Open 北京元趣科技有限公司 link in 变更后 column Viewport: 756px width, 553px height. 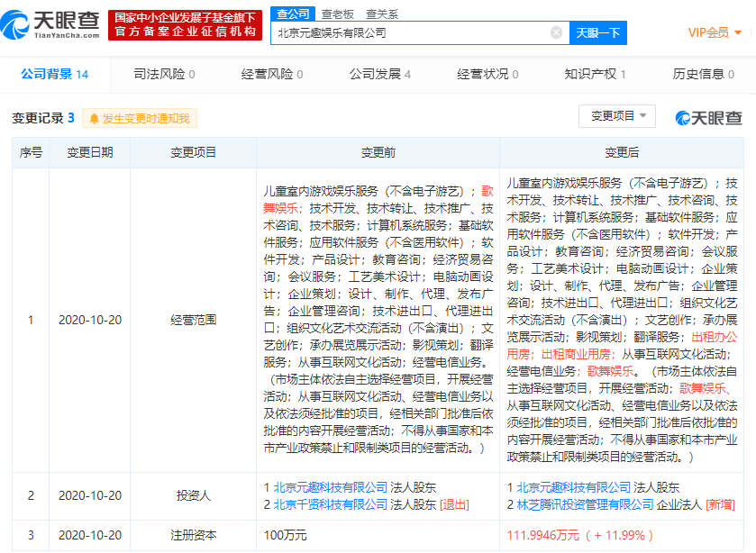point(574,487)
